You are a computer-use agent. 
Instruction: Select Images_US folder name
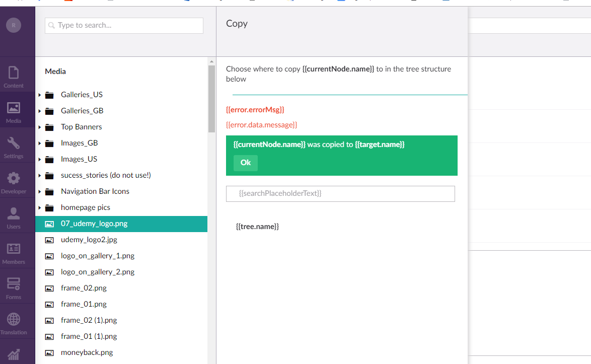tap(79, 159)
